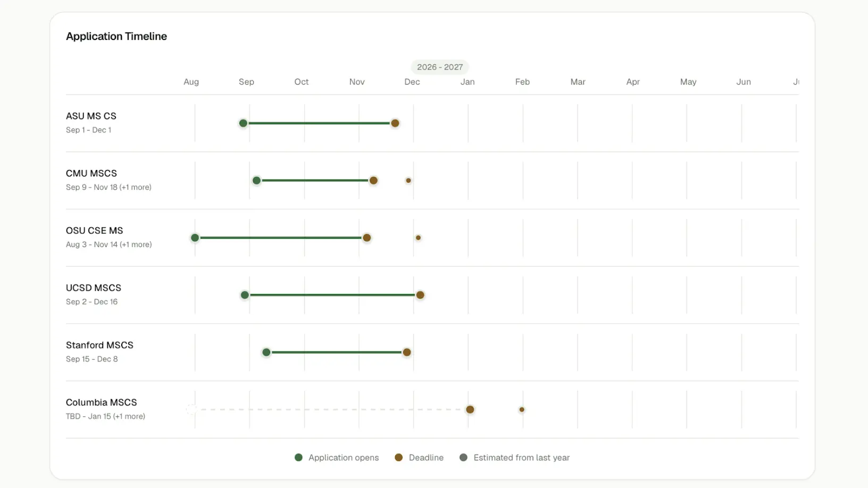The height and width of the screenshot is (488, 868).
Task: Click ASU MS CS application opens marker
Action: (x=243, y=123)
